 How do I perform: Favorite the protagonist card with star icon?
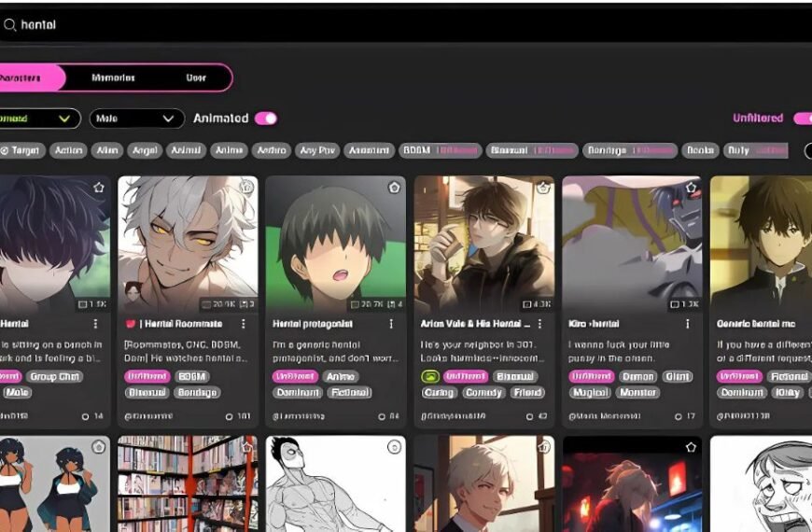(395, 188)
